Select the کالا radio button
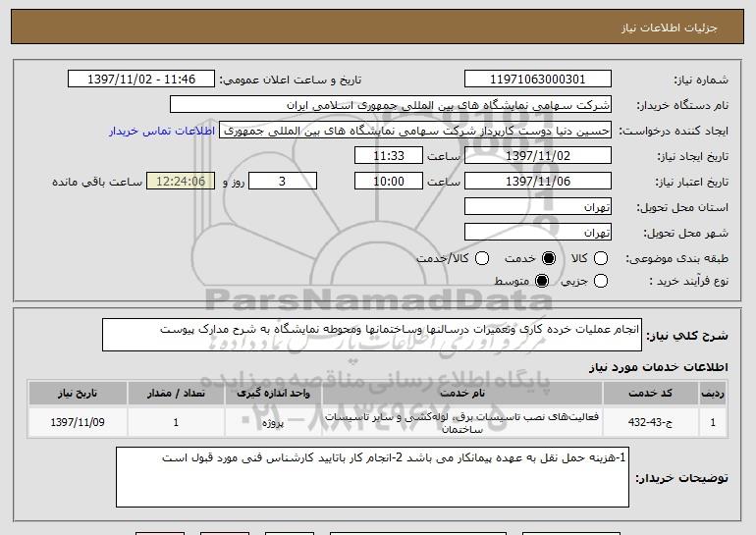 600,258
